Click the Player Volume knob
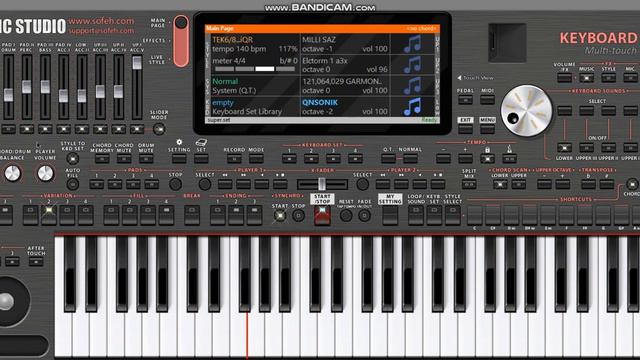 pos(45,173)
